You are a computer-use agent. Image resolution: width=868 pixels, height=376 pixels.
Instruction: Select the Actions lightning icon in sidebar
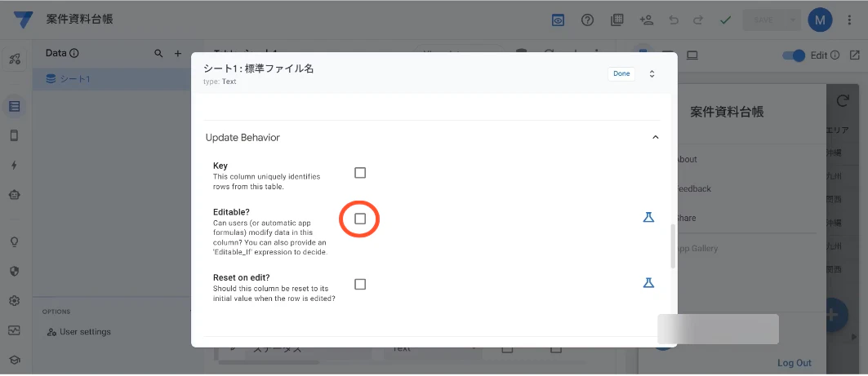coord(15,166)
